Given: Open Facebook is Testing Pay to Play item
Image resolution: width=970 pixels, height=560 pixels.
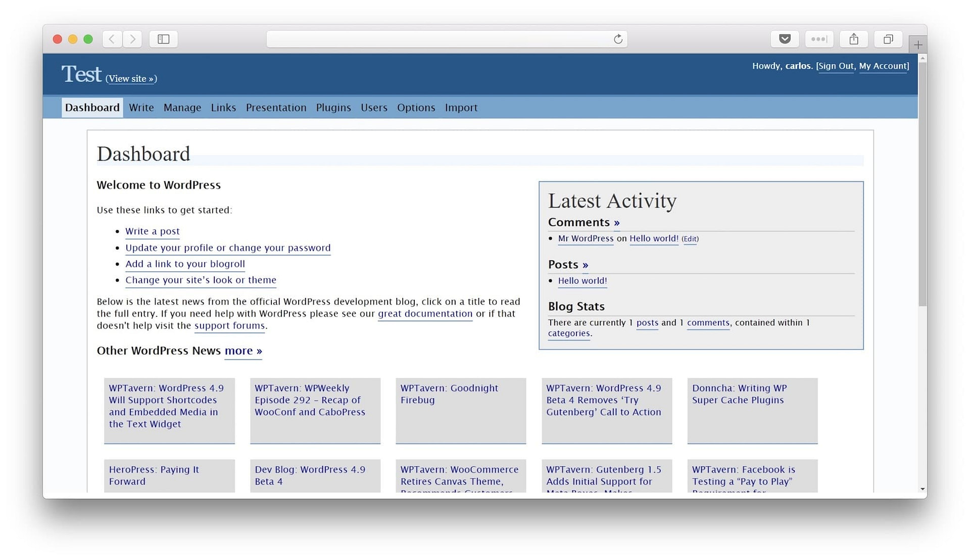Looking at the screenshot, I should click(x=752, y=476).
